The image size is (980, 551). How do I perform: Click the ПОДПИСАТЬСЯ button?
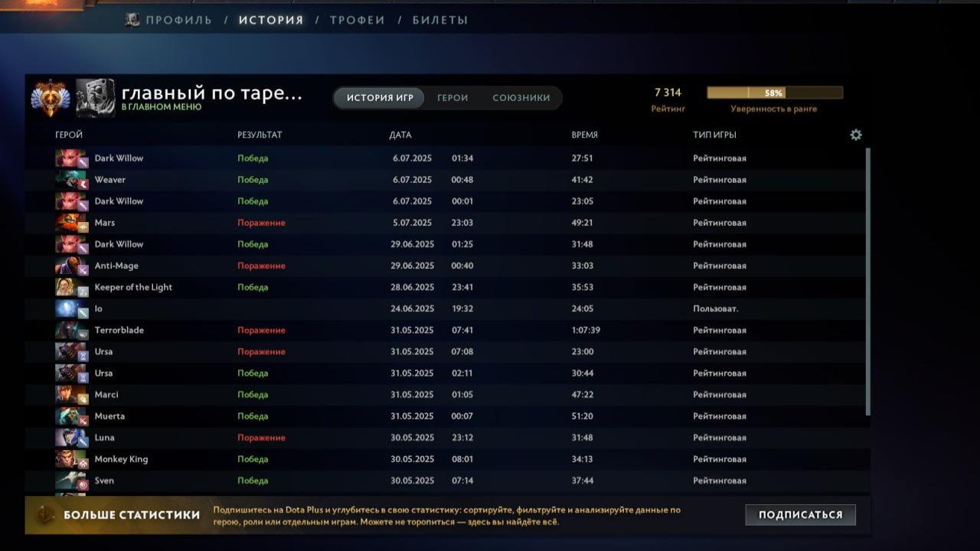[800, 514]
